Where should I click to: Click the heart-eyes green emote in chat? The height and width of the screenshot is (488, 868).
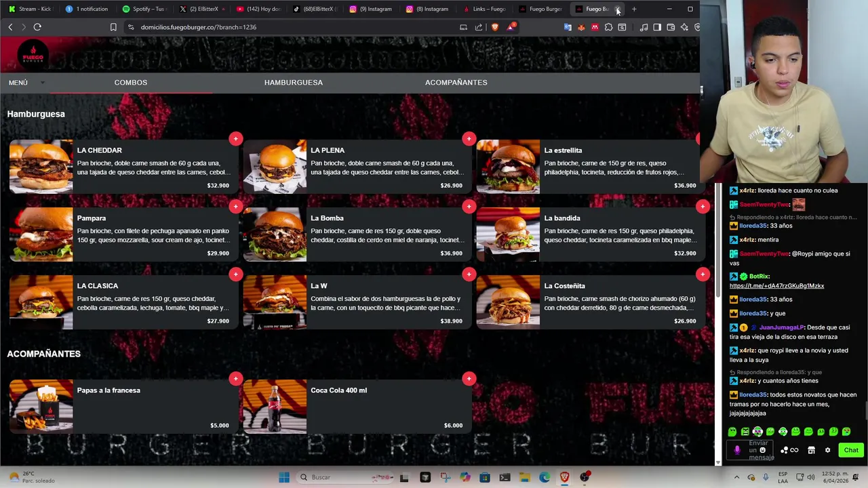point(846,432)
